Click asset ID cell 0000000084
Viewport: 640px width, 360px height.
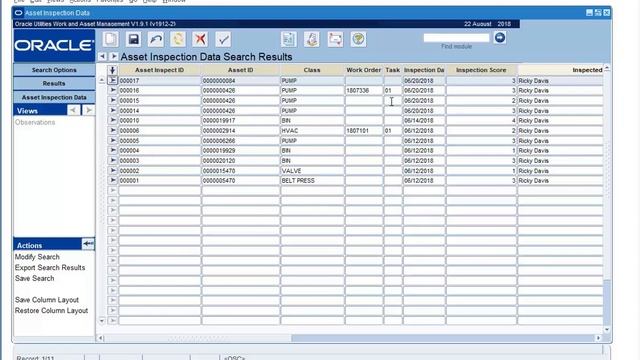[240, 81]
